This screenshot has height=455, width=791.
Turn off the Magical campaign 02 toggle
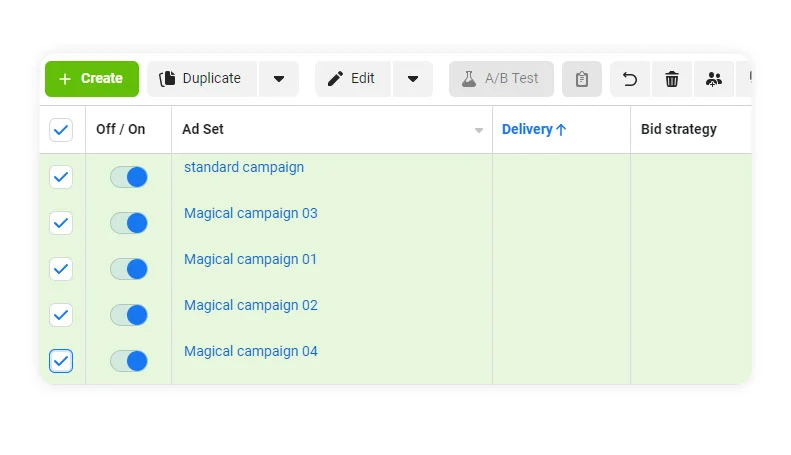click(129, 315)
